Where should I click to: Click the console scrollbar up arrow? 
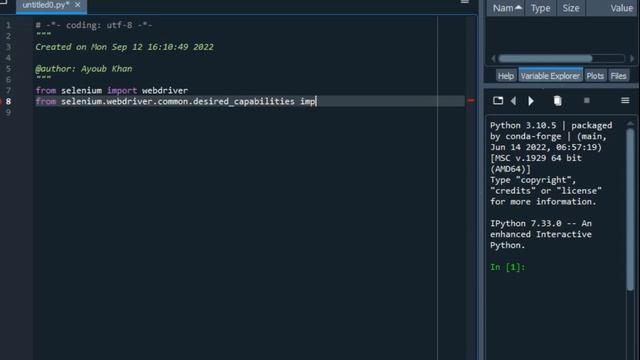click(630, 123)
